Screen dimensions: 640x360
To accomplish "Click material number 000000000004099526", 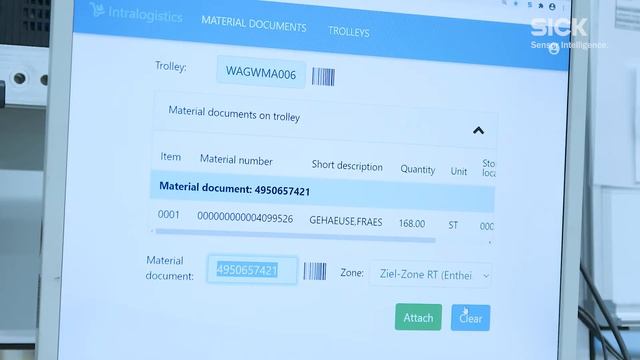I will coord(245,218).
